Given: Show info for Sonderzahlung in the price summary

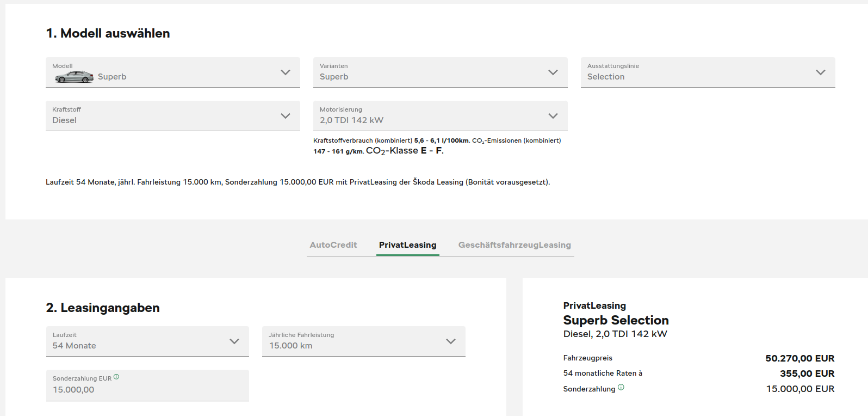Looking at the screenshot, I should (x=621, y=387).
